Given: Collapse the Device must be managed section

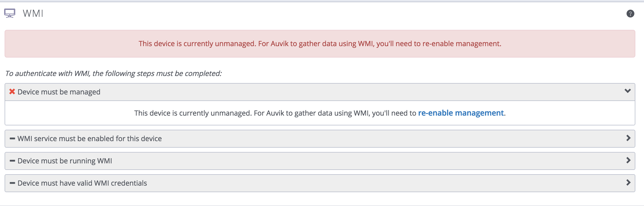Looking at the screenshot, I should pos(627,91).
